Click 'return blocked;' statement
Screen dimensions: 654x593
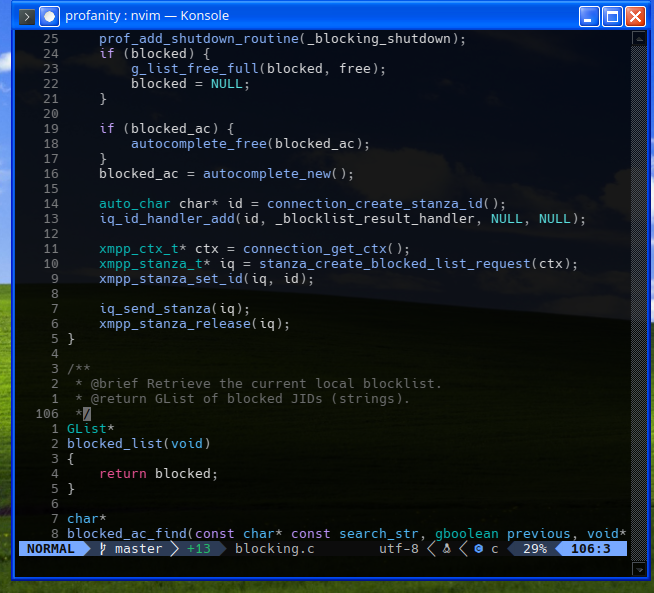[x=158, y=474]
